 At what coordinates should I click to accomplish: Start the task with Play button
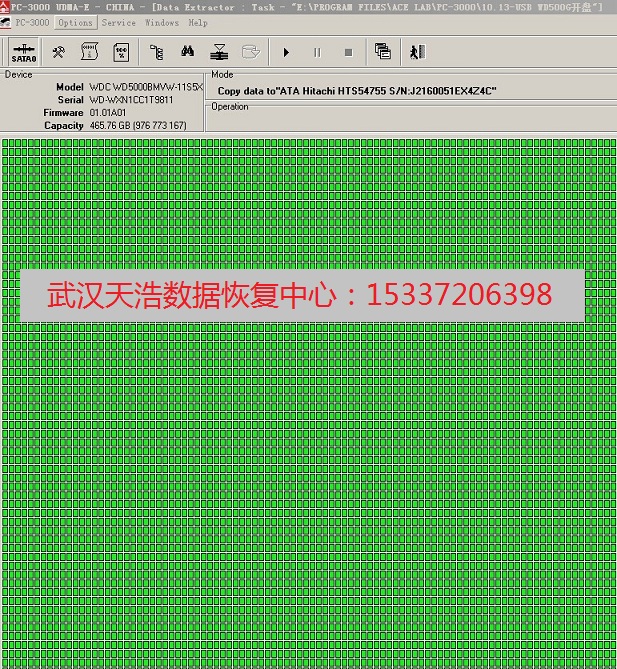(287, 52)
